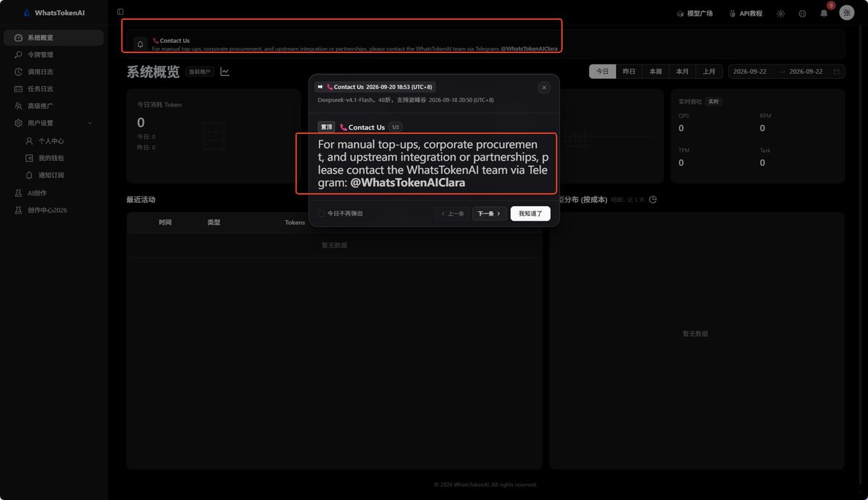868x500 pixels.
Task: Click the 时间 column header
Action: click(165, 222)
